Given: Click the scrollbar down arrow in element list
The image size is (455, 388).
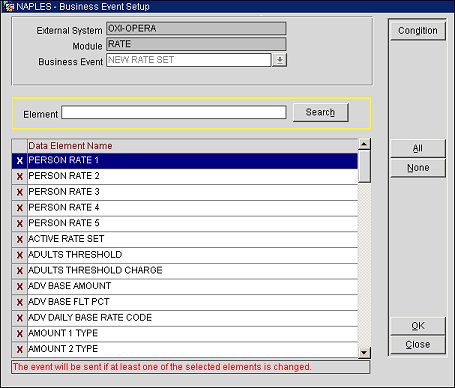Looking at the screenshot, I should tap(364, 353).
